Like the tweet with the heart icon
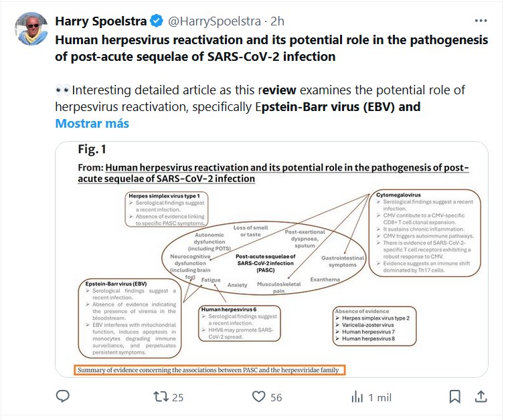Image resolution: width=510 pixels, height=420 pixels. [x=259, y=397]
